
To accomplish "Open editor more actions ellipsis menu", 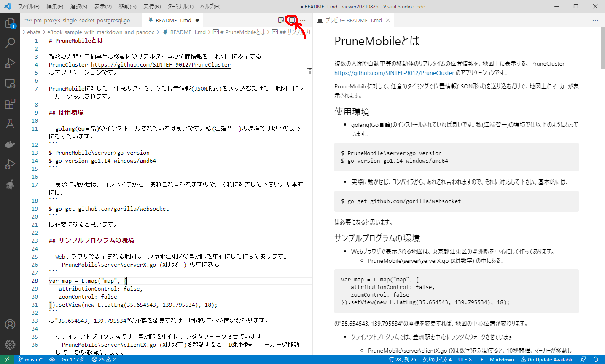I will pyautogui.click(x=303, y=20).
